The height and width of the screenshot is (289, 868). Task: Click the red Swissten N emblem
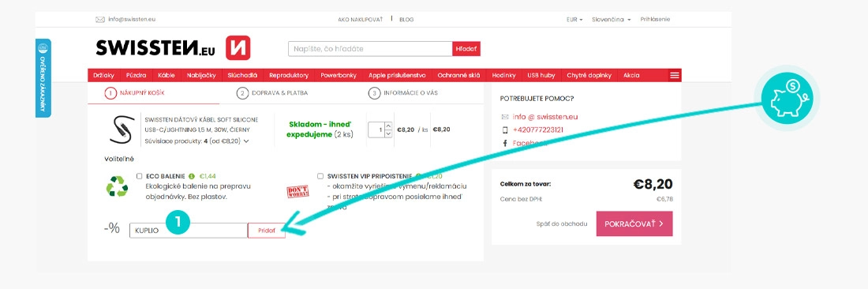point(238,47)
